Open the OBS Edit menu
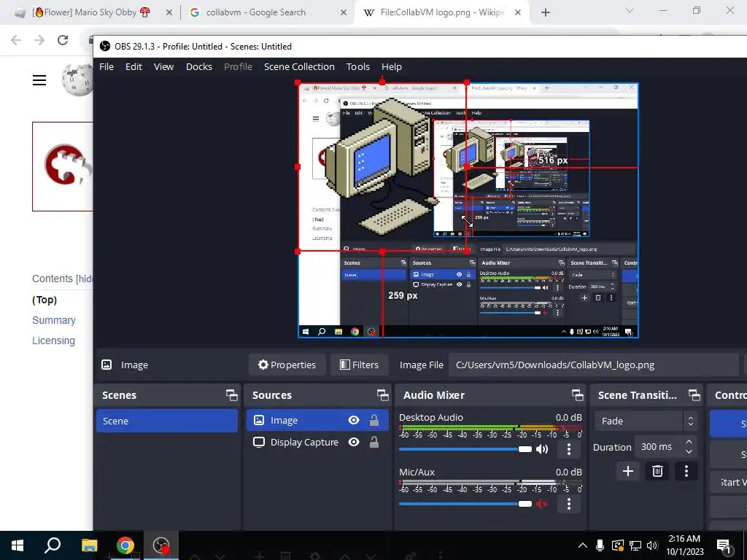747x560 pixels. pos(133,66)
